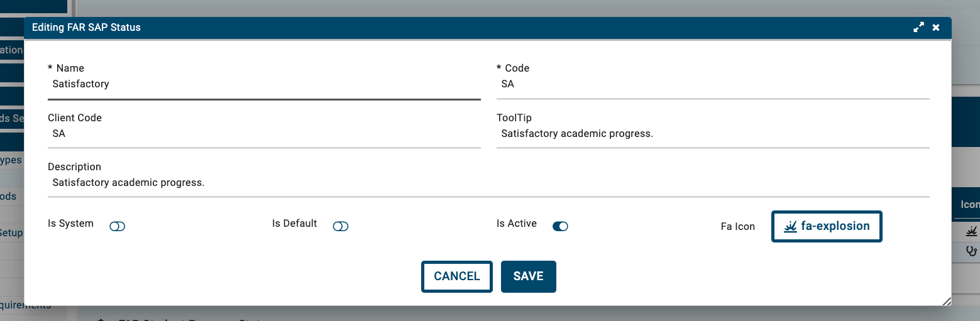
Task: Click the dialog title bar text
Action: (86, 28)
